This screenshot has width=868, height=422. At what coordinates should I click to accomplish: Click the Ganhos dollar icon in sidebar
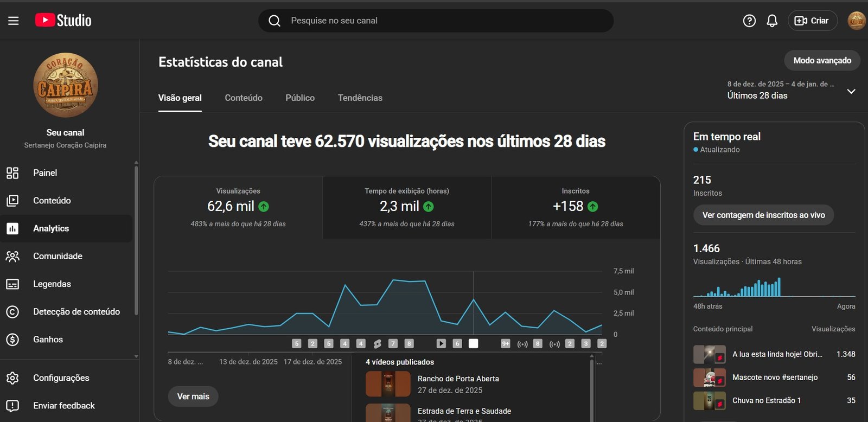click(12, 340)
